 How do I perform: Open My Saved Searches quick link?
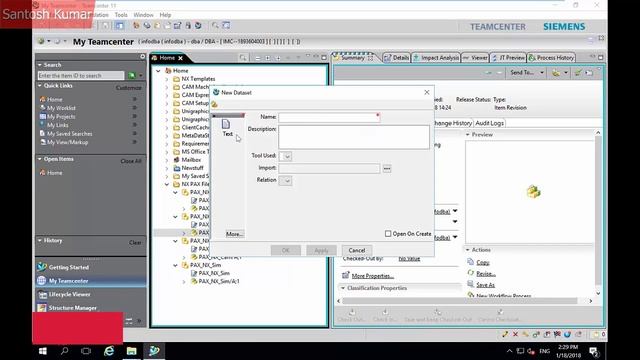(69, 134)
